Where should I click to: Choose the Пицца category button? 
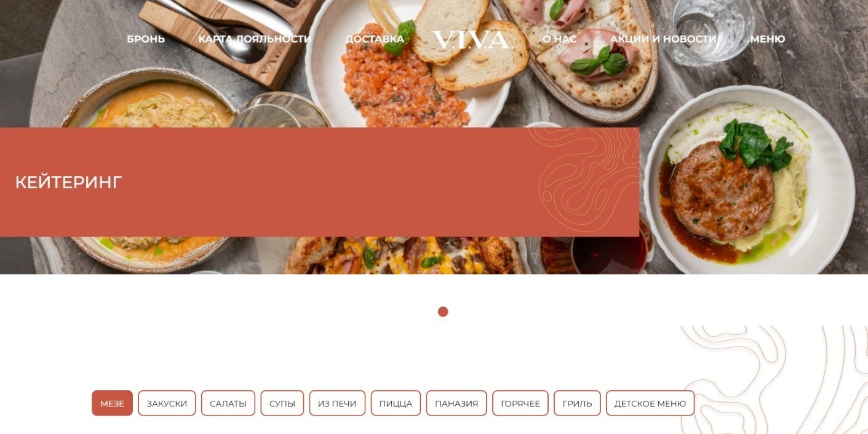[x=396, y=403]
